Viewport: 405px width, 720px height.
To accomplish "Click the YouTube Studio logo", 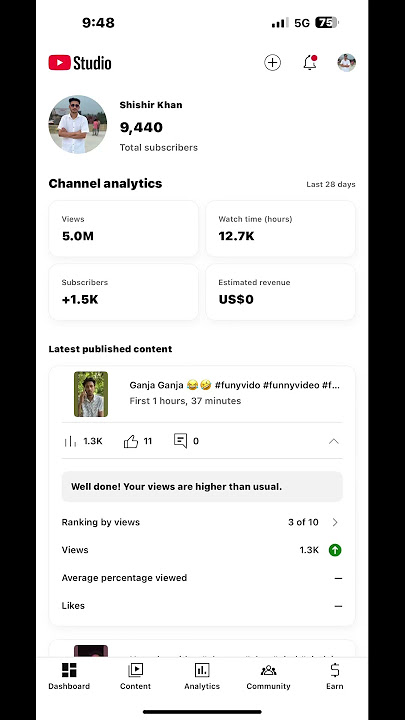I will (x=80, y=63).
